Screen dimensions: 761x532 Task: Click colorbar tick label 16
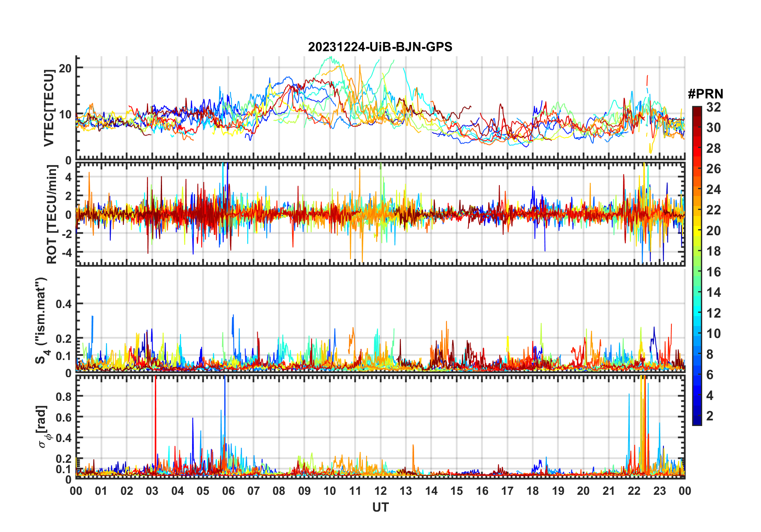[x=713, y=272]
